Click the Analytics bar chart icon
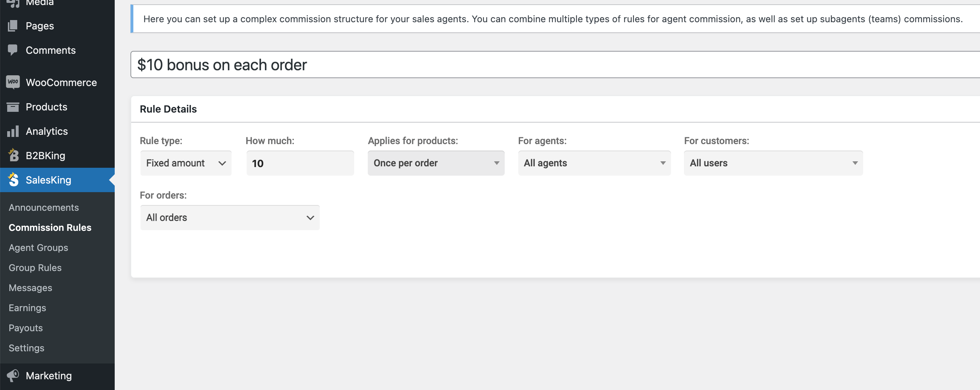This screenshot has width=980, height=390. point(13,131)
